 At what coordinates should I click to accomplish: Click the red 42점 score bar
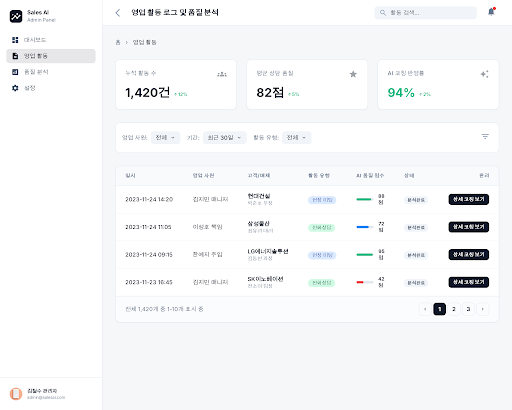365,282
